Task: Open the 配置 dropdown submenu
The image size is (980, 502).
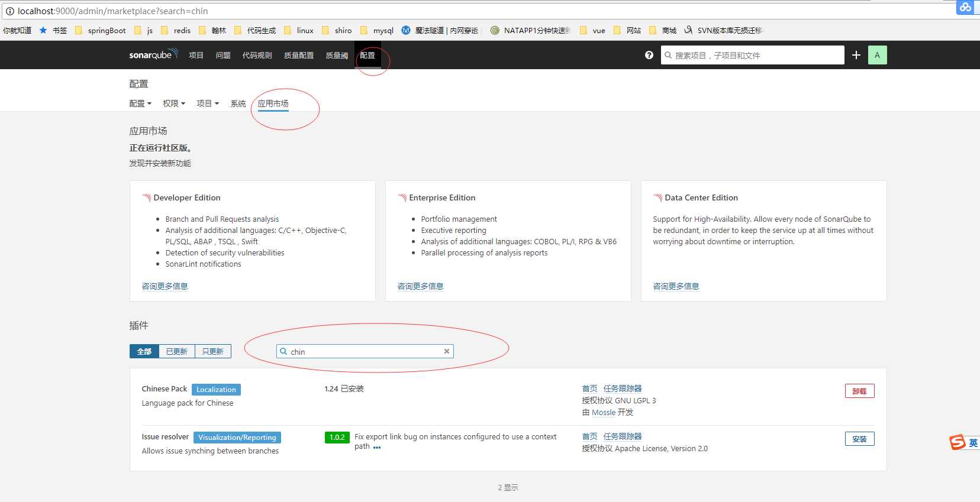Action: pos(140,103)
